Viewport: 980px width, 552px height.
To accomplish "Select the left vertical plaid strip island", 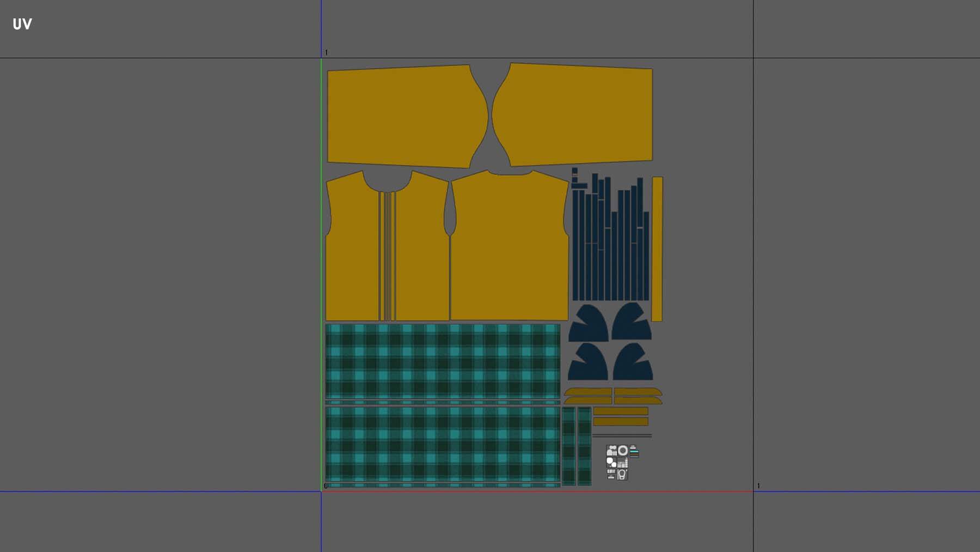I will coord(568,446).
